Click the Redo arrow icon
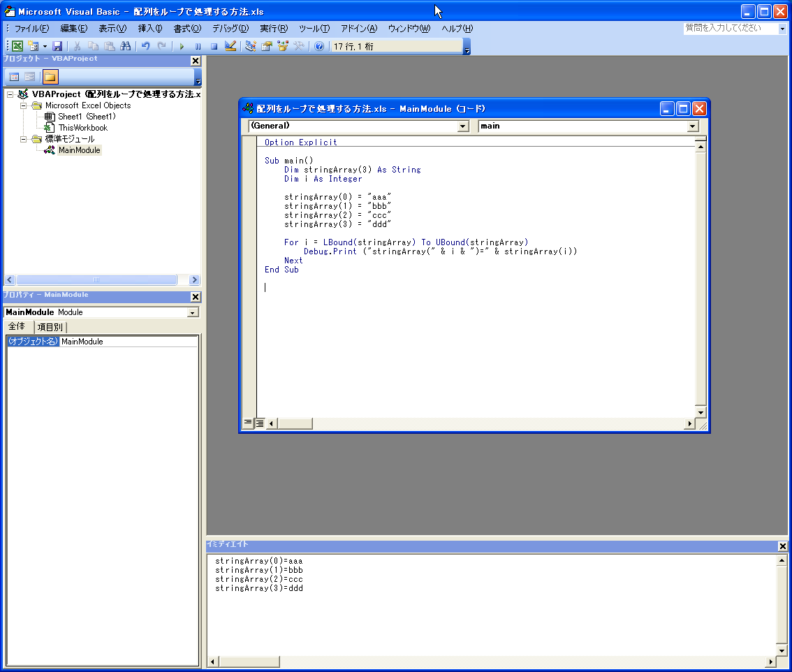 pyautogui.click(x=161, y=46)
